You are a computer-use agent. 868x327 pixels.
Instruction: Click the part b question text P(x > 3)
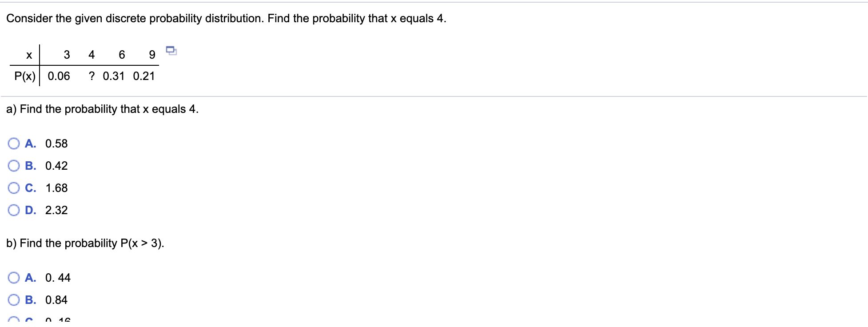[84, 243]
